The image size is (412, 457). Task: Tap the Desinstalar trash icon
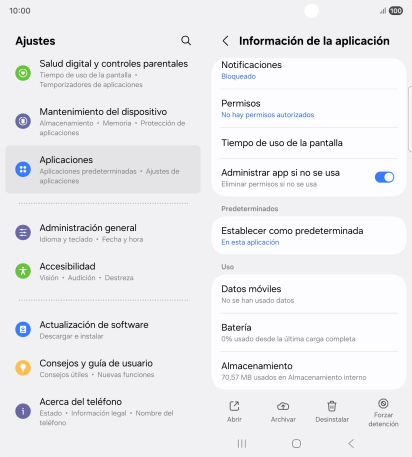coord(332,406)
